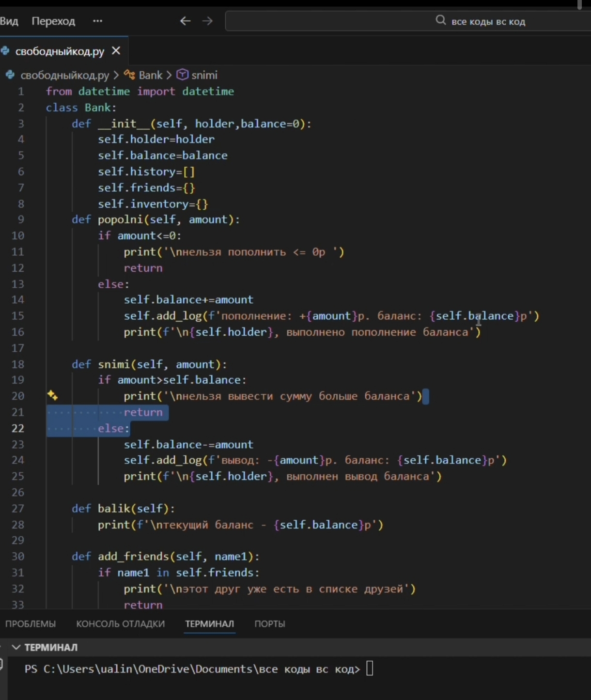Viewport: 591px width, 700px height.
Task: Click the magnifier icon in the search bar
Action: (x=440, y=20)
